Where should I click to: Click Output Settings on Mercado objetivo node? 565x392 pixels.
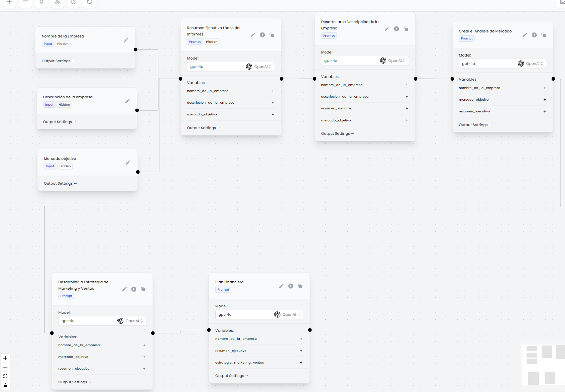click(60, 183)
